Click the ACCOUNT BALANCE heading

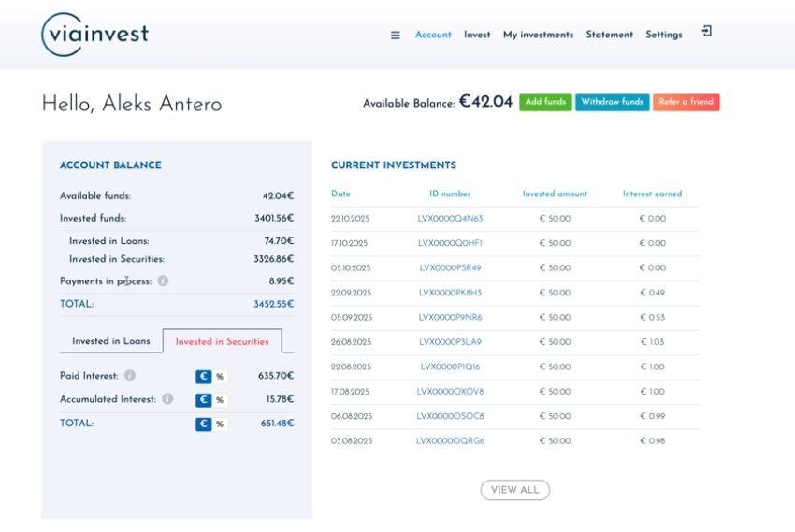[110, 165]
